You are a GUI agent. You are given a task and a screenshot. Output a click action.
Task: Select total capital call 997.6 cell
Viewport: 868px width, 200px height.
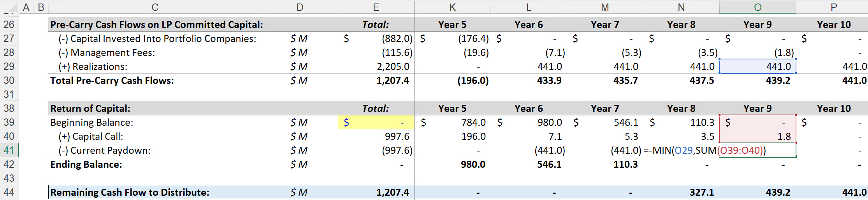376,136
